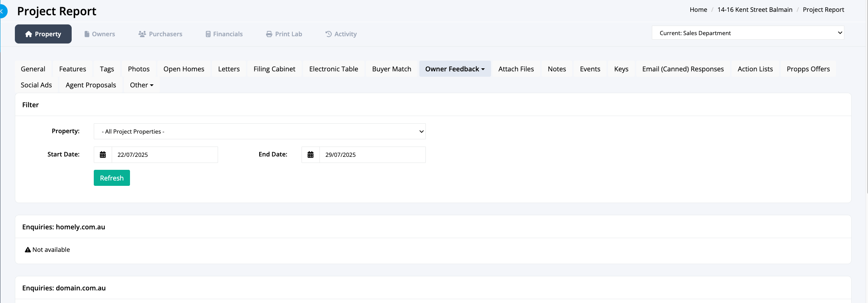Open the Property main tab

coord(43,34)
